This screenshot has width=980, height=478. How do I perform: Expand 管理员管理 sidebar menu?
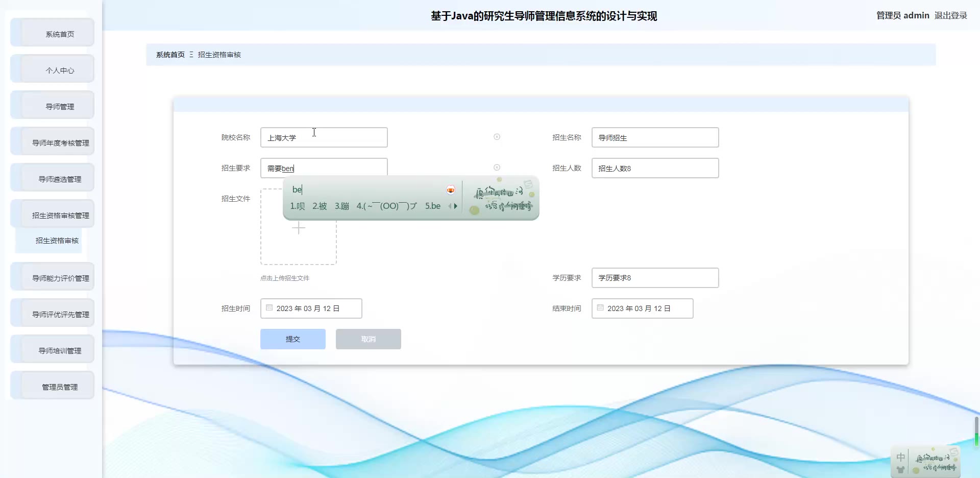pos(53,386)
